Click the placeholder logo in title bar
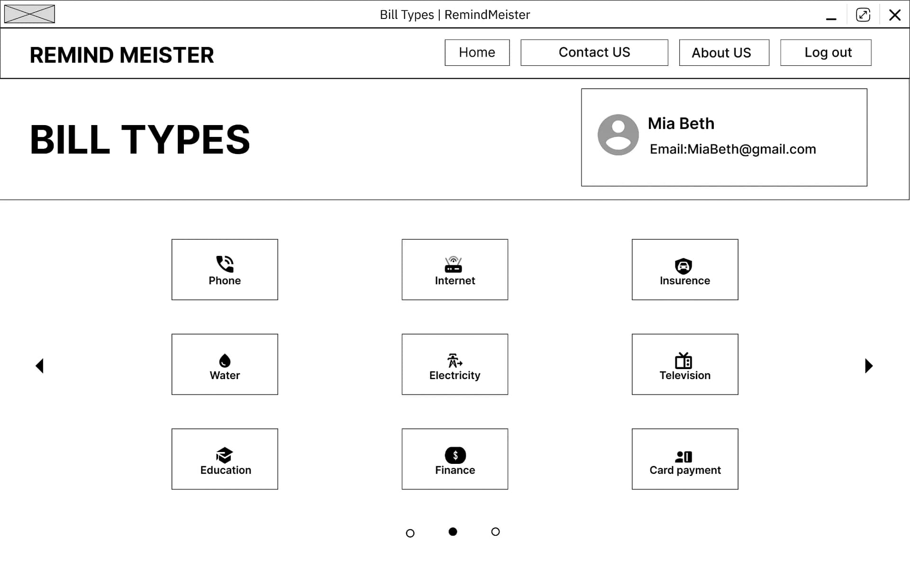This screenshot has width=910, height=588. pos(29,14)
